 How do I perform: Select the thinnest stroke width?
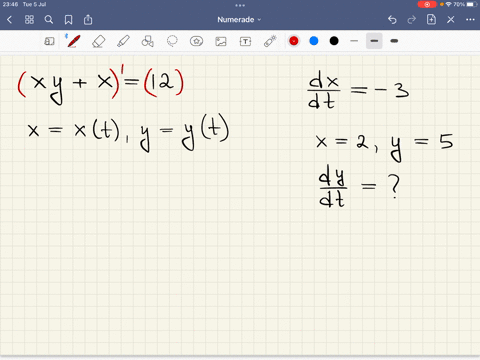pos(354,41)
